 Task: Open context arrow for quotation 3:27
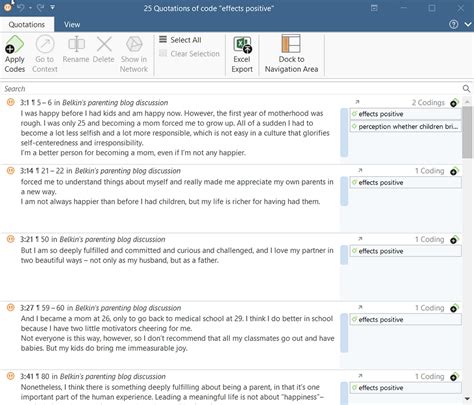point(360,307)
